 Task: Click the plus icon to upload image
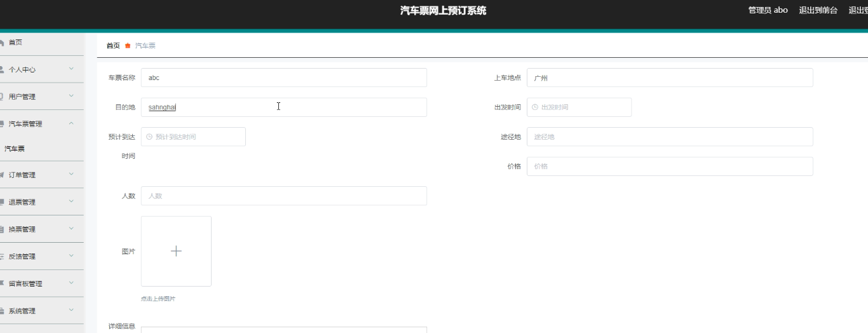tap(176, 251)
